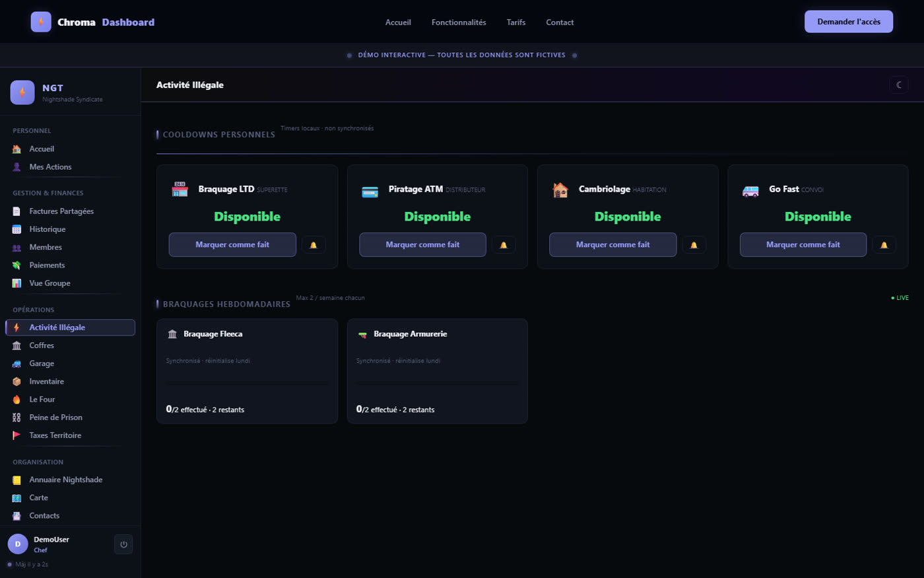Click the Braquage Armurerie gun icon
924x578 pixels.
point(362,334)
